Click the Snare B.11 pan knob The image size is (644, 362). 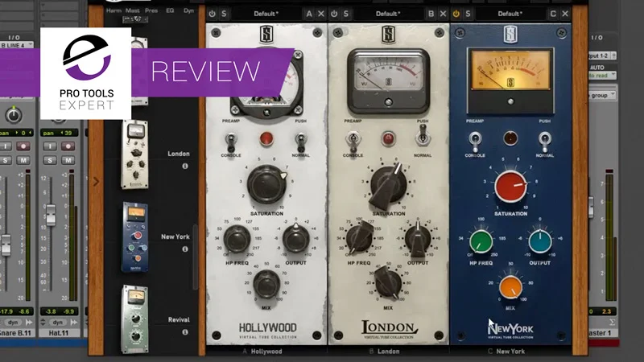pyautogui.click(x=14, y=115)
